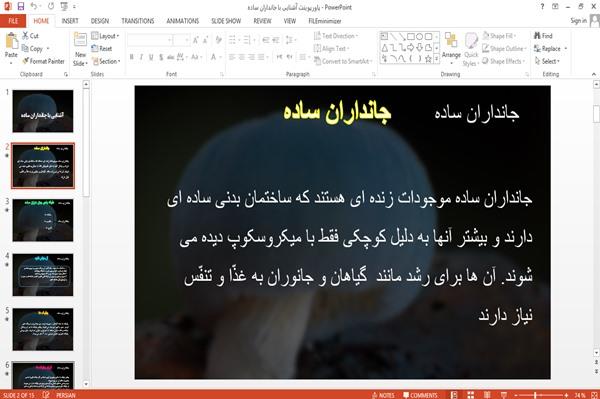Toggle Strikethrough formatting
This screenshot has height=399, width=600.
(171, 57)
